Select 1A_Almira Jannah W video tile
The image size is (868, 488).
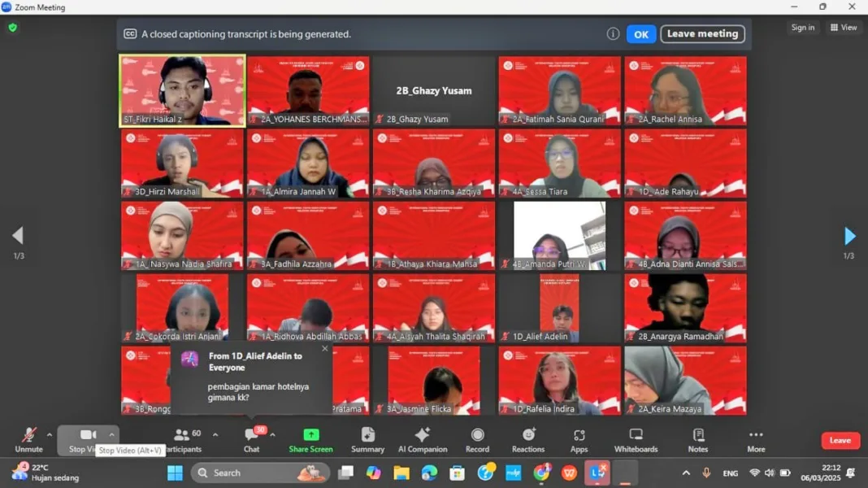pyautogui.click(x=308, y=163)
